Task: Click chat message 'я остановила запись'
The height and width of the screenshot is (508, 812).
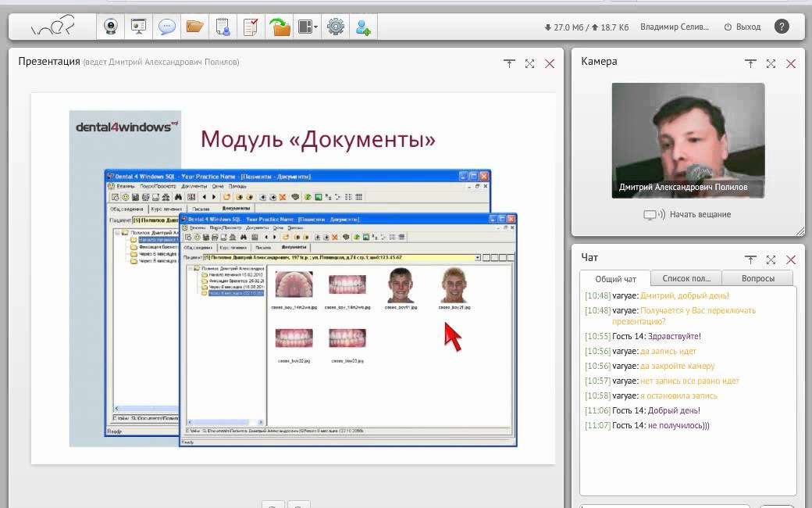Action: point(678,395)
